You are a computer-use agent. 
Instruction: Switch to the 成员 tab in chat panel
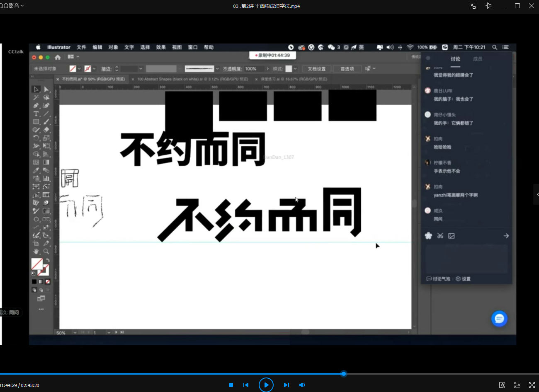477,59
